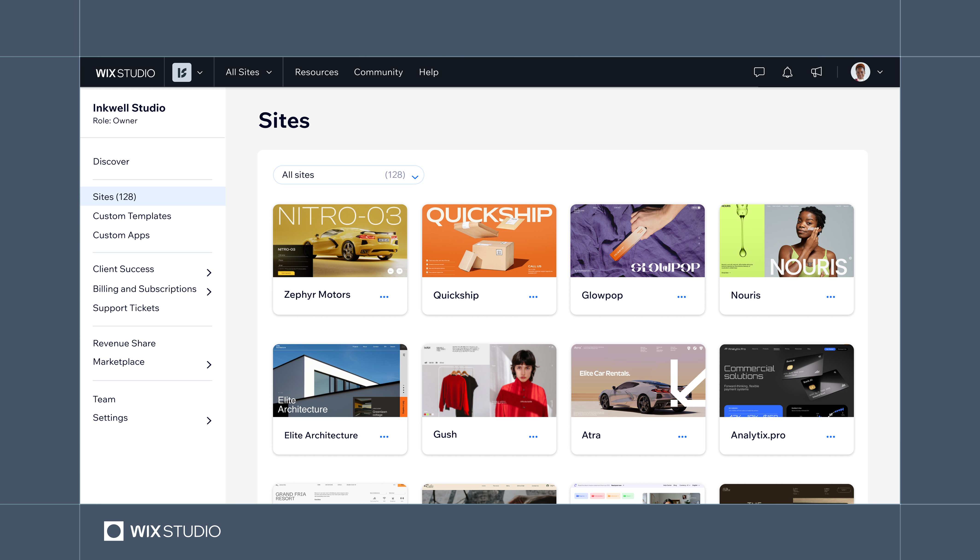
Task: Click the Inkwell workspace logo icon
Action: click(x=181, y=72)
